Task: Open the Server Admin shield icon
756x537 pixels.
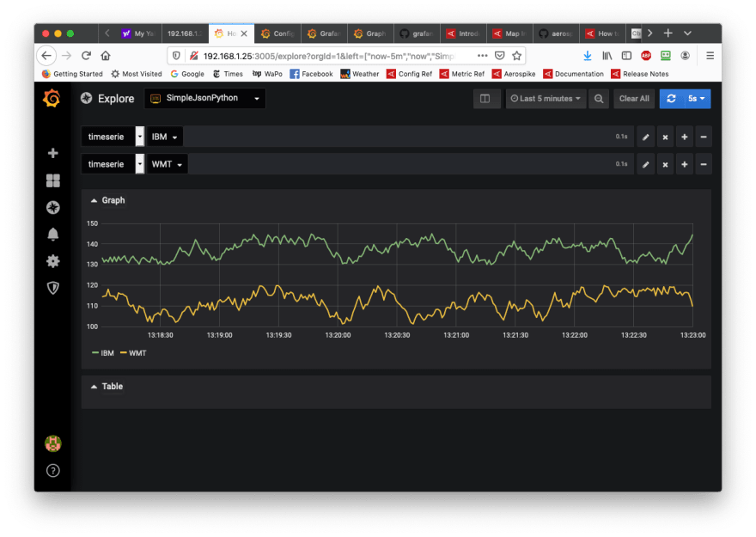Action: tap(53, 288)
